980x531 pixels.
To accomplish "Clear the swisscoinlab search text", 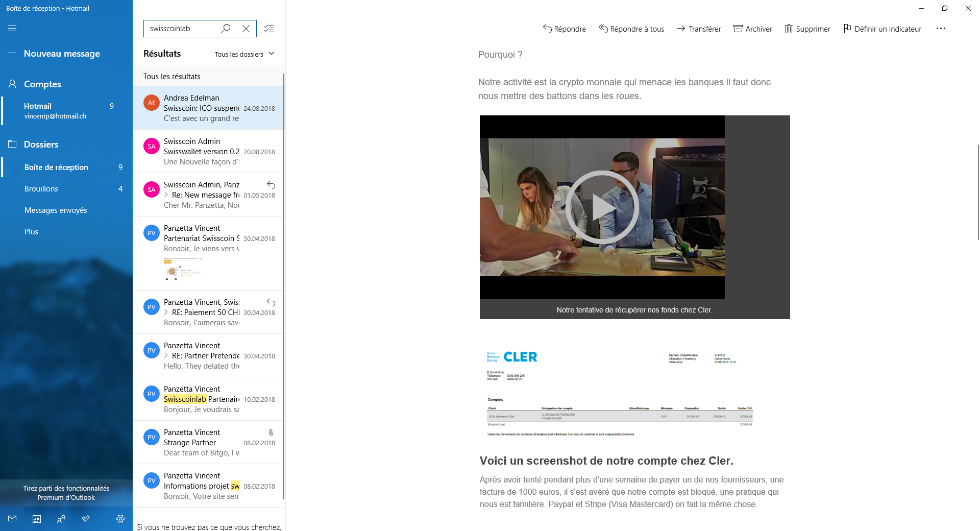I will point(246,29).
